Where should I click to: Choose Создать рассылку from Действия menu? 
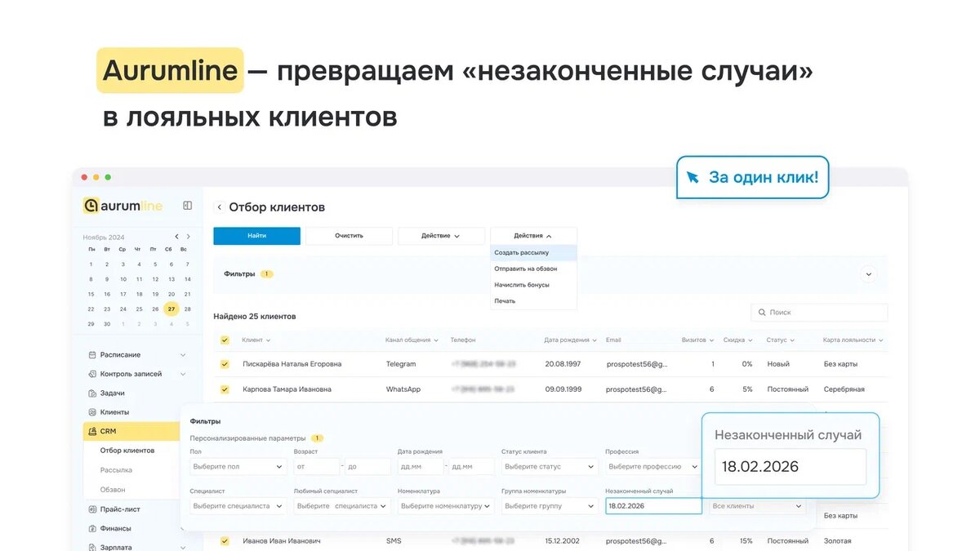523,251
